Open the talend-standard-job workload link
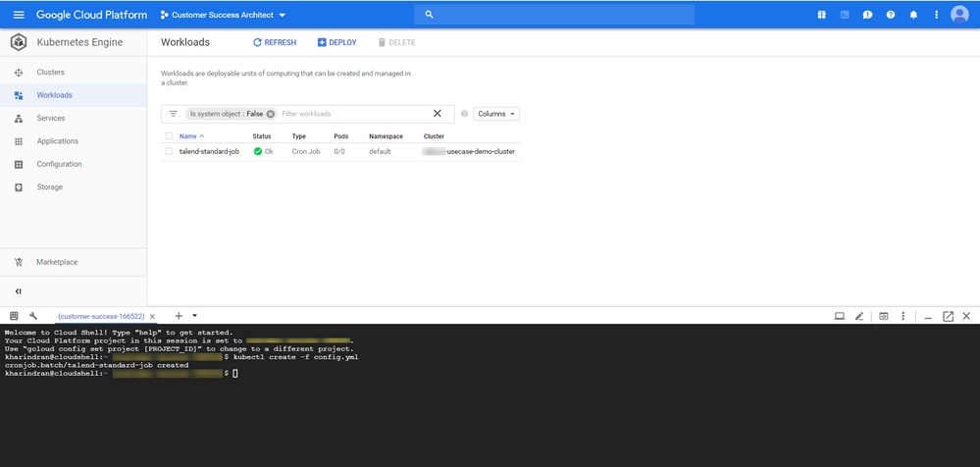980x467 pixels. point(209,152)
